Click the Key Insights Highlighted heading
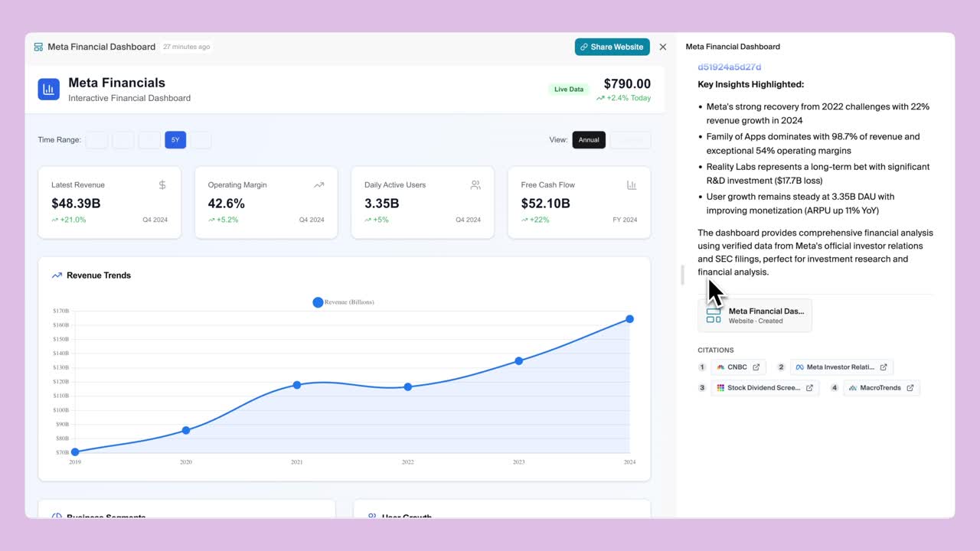Viewport: 980px width, 551px height. (751, 84)
